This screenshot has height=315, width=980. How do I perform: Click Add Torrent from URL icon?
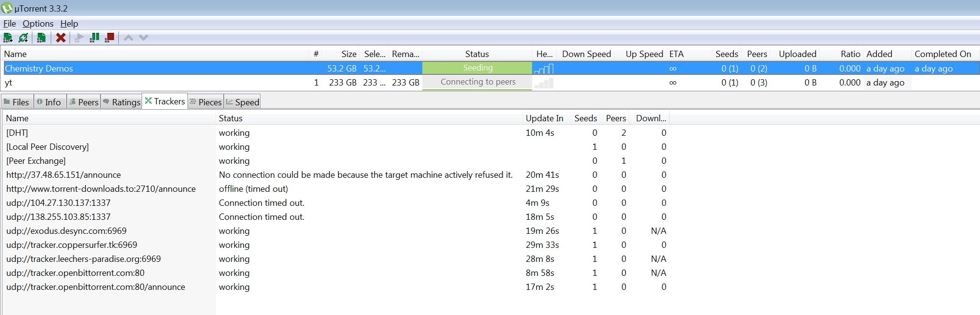[x=23, y=38]
